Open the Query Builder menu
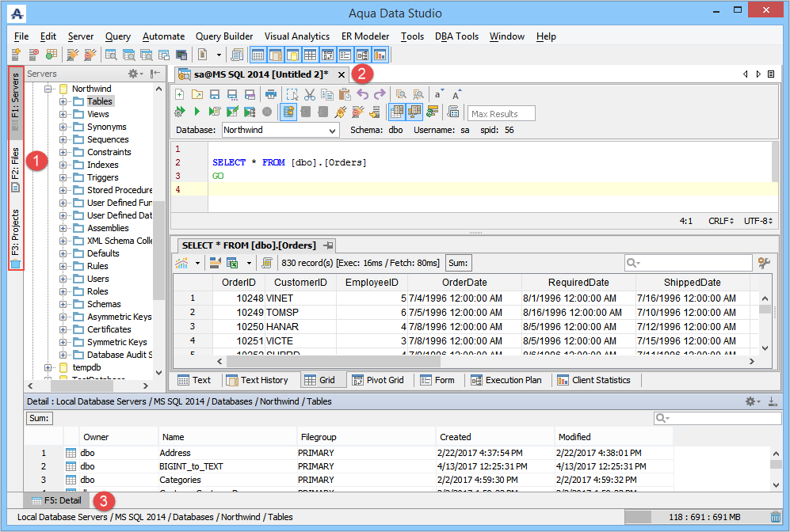The image size is (790, 532). point(224,36)
